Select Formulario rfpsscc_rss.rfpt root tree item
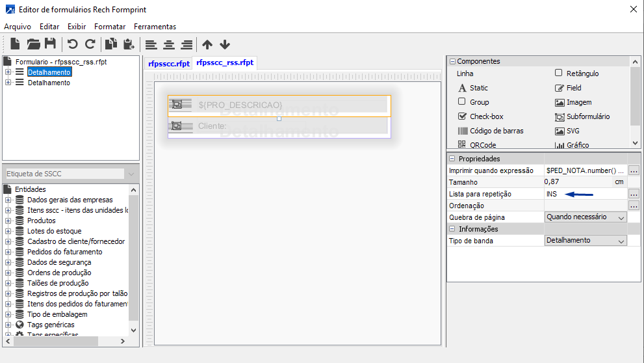The image size is (644, 363). [61, 62]
